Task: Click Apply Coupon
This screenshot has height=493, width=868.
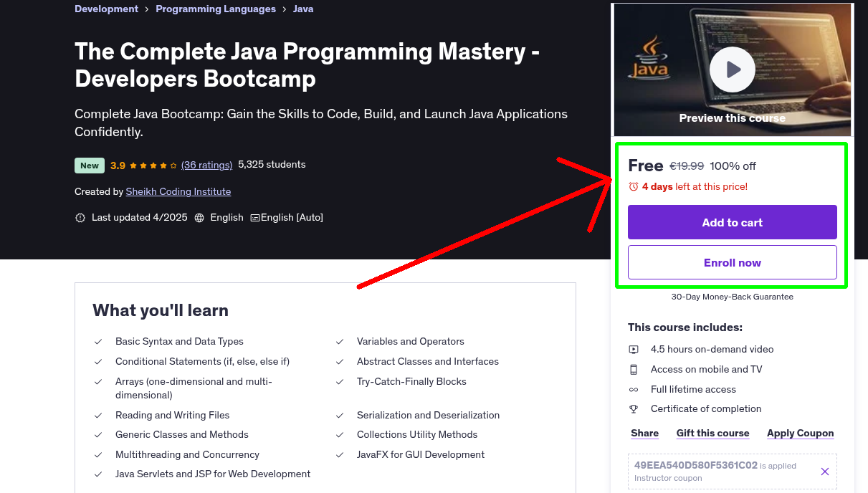Action: click(x=800, y=434)
